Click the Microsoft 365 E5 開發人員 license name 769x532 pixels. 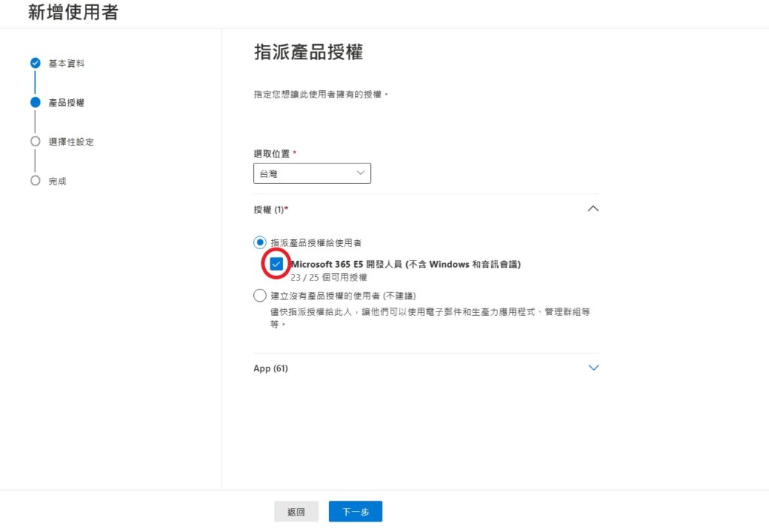click(406, 265)
